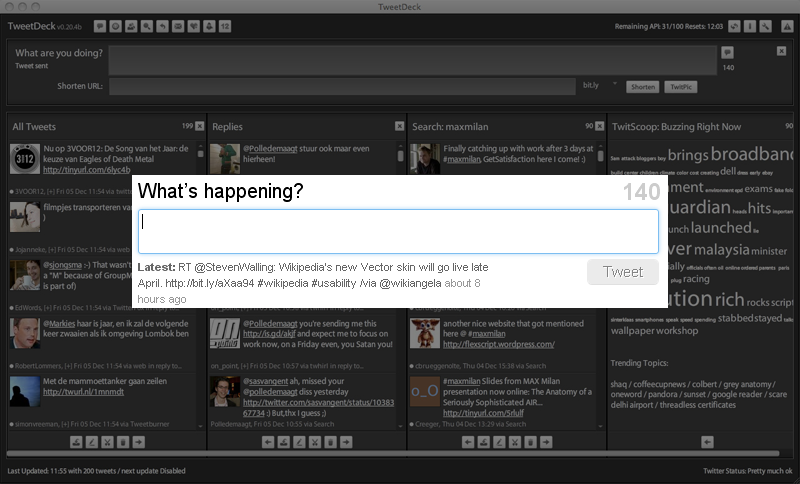
Task: Click the clear/trash icon under All Tweets
Action: pyautogui.click(x=123, y=442)
